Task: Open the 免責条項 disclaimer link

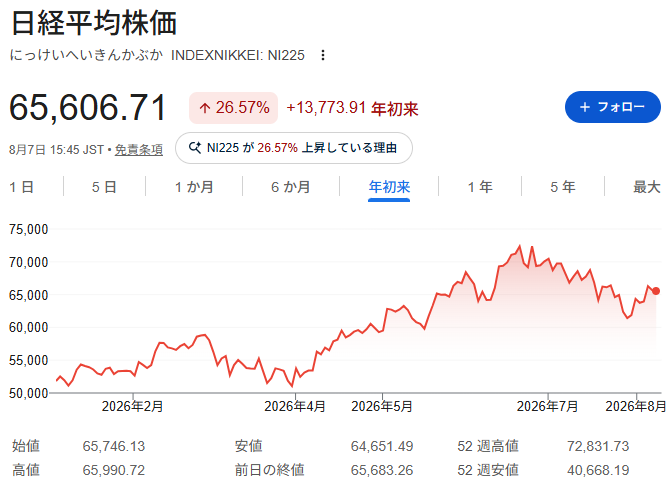Action: click(139, 150)
